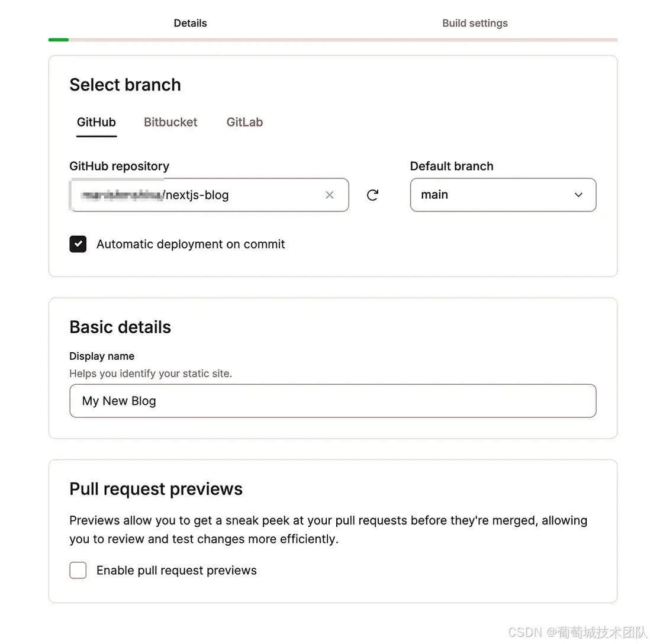Screen dimensions: 650x644
Task: Click the GitHub repository field label
Action: click(x=119, y=166)
